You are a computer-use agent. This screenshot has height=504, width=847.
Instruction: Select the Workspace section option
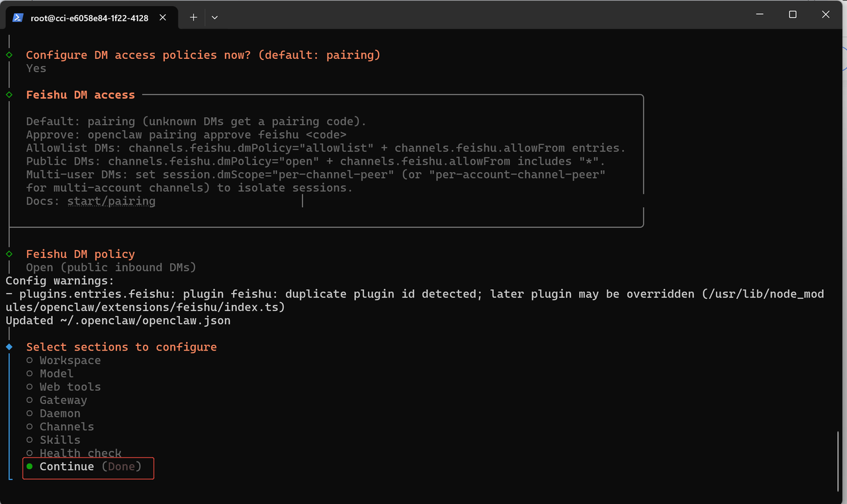click(x=64, y=360)
